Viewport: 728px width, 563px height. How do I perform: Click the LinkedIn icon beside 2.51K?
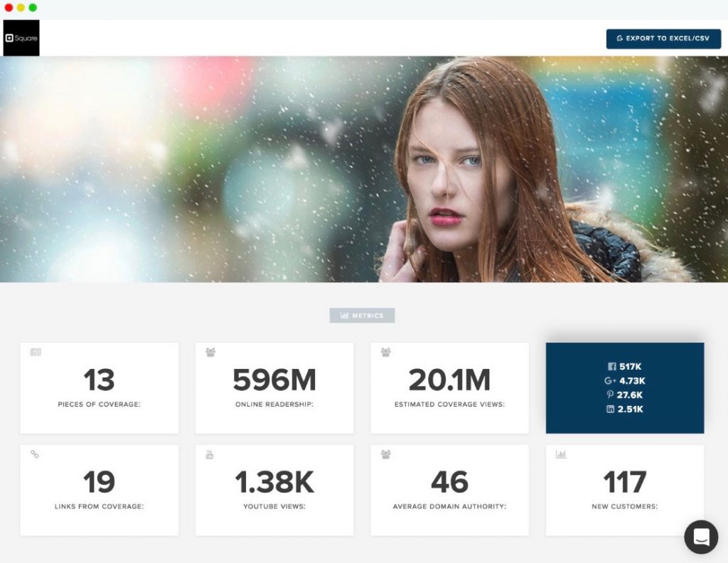coord(611,409)
